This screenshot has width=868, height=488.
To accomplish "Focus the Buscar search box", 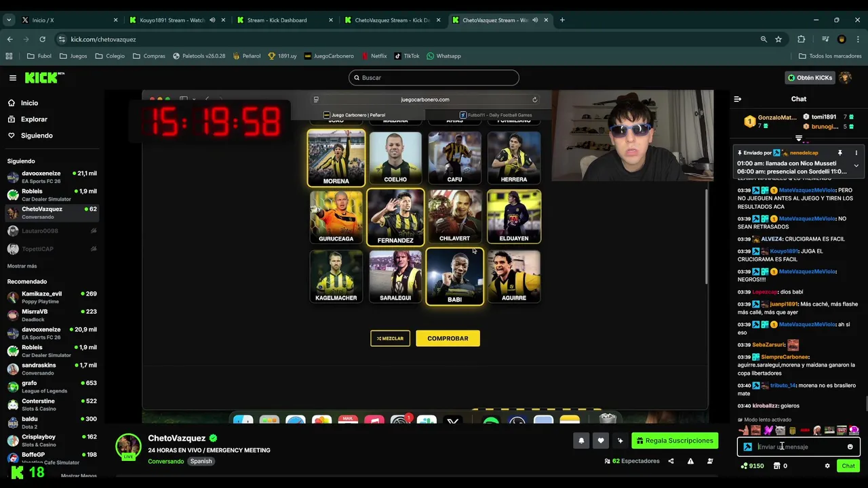I will click(434, 78).
